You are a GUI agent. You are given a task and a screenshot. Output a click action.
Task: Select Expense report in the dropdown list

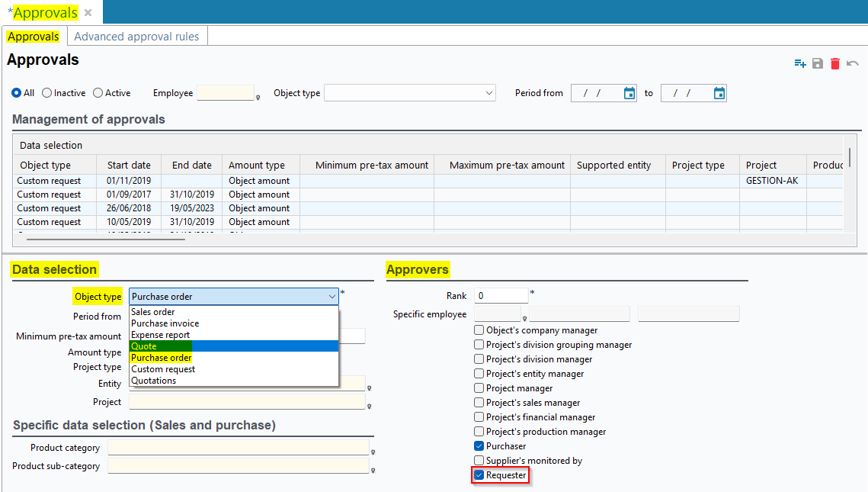[160, 335]
